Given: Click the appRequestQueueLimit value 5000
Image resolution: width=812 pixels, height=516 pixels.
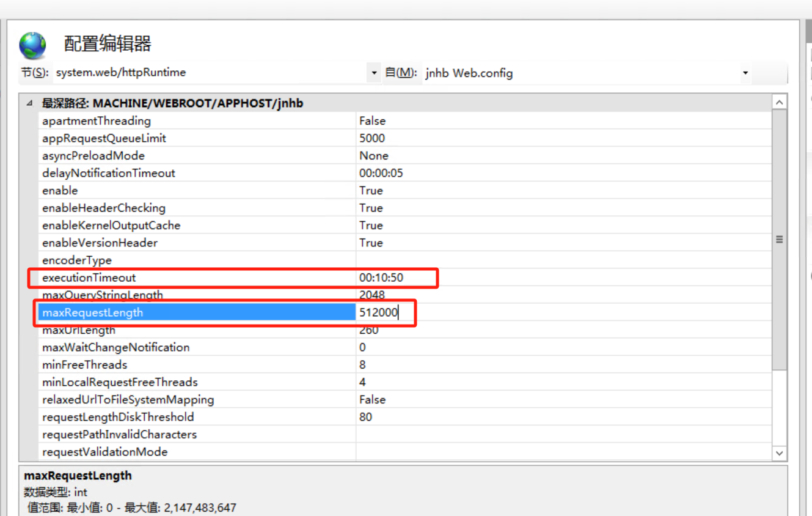Looking at the screenshot, I should click(372, 138).
